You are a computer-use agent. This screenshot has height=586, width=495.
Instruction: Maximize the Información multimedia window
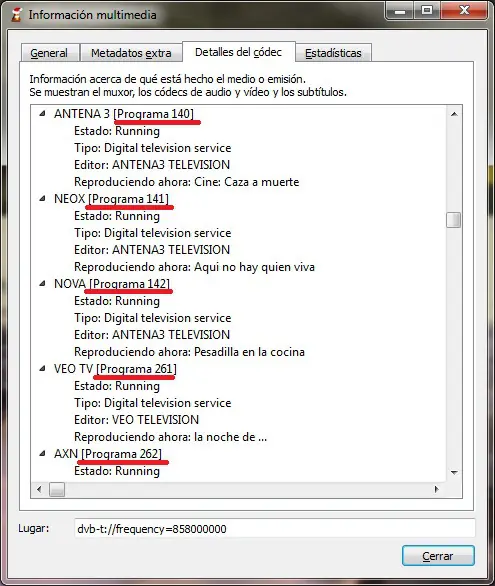pos(427,10)
